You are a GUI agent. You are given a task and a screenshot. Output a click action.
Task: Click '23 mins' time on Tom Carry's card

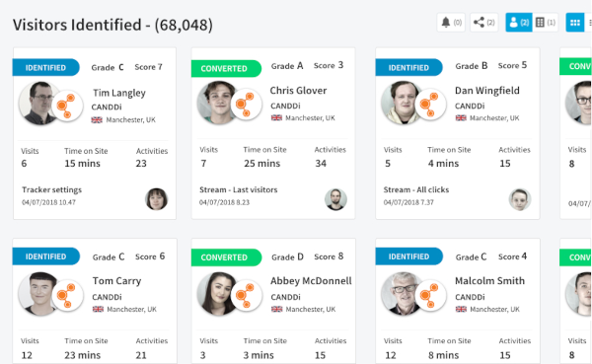coord(82,355)
